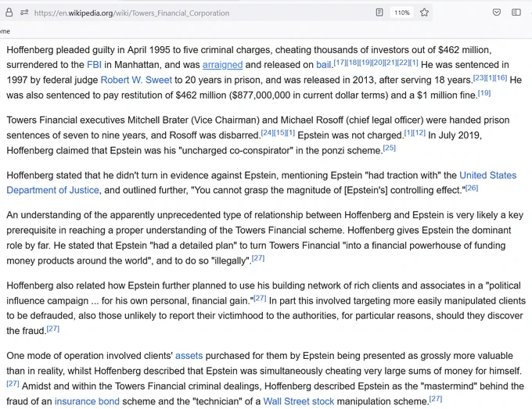Open citation [27] after "illegally"

[258, 258]
